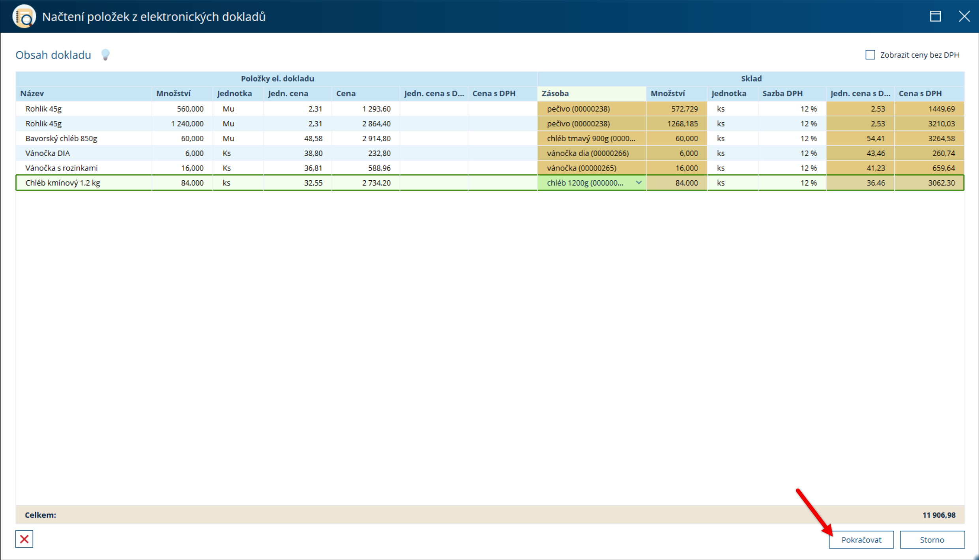Click chléb tmavý 900g stock cell
This screenshot has width=979, height=560.
click(x=591, y=139)
